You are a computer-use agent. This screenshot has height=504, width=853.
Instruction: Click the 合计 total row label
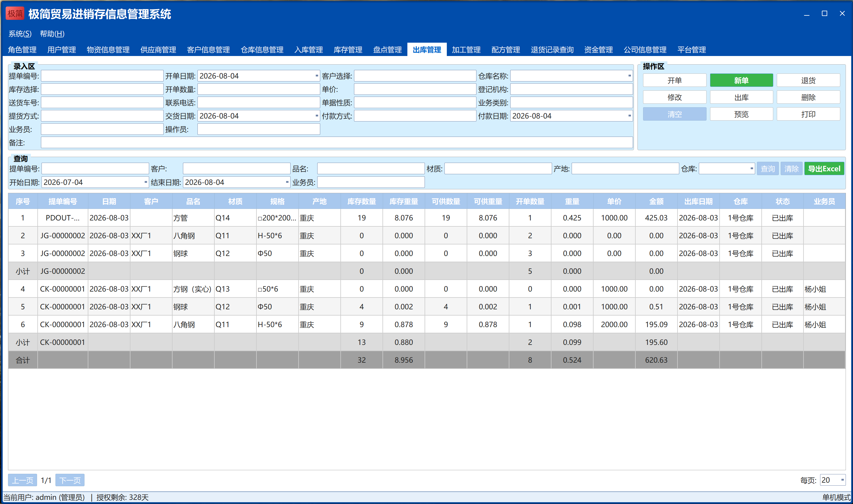[23, 360]
